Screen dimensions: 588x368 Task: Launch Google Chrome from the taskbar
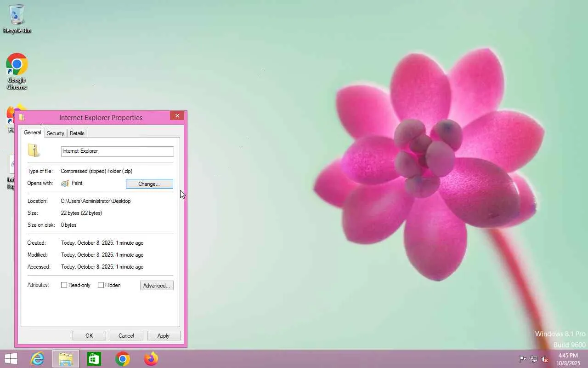123,359
